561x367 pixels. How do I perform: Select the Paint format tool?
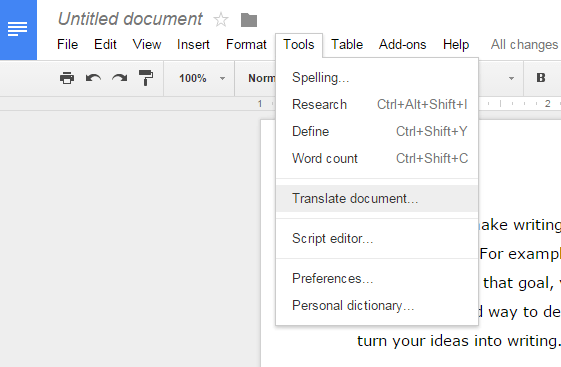pos(146,78)
